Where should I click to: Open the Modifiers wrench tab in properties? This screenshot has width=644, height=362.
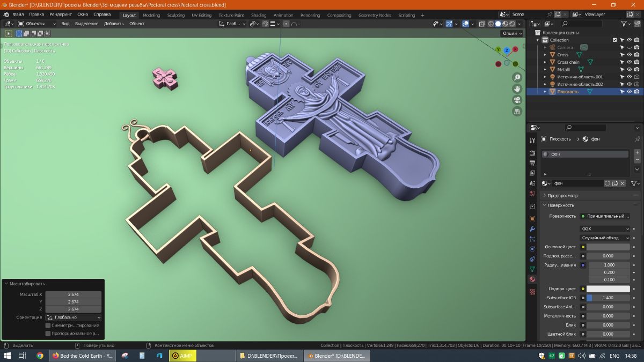pyautogui.click(x=532, y=229)
